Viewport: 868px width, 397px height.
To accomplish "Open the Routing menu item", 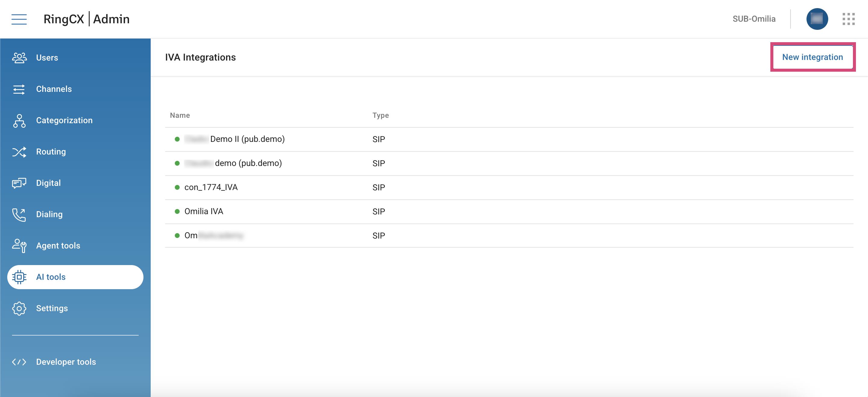I will [51, 152].
